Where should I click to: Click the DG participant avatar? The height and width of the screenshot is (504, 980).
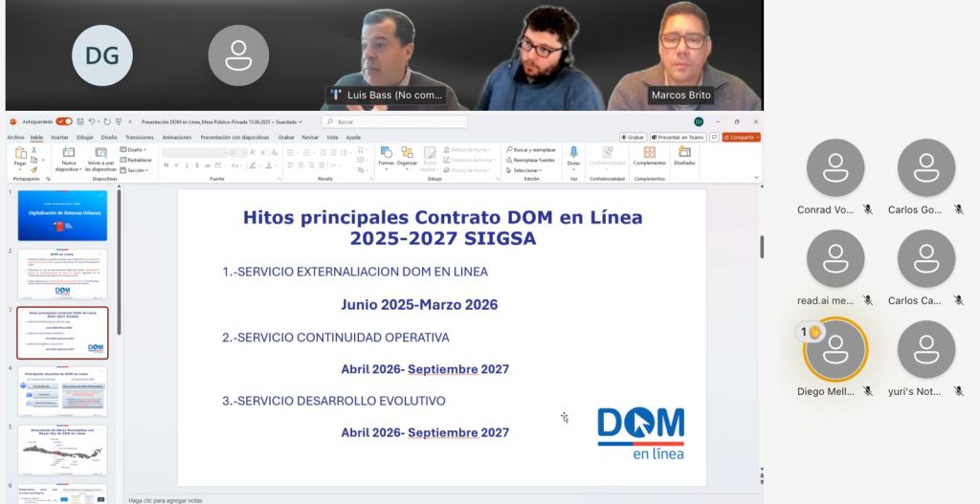coord(101,55)
